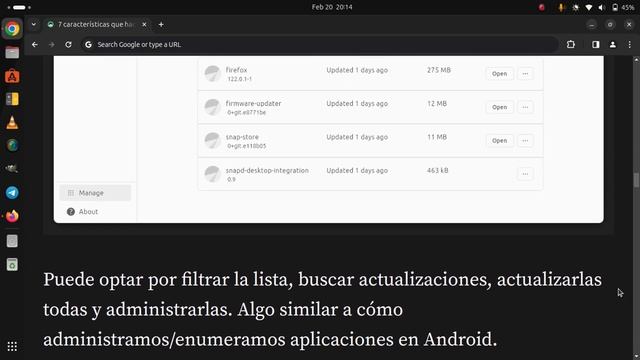
Task: Click the firmware-updater snap icon
Action: 213,107
